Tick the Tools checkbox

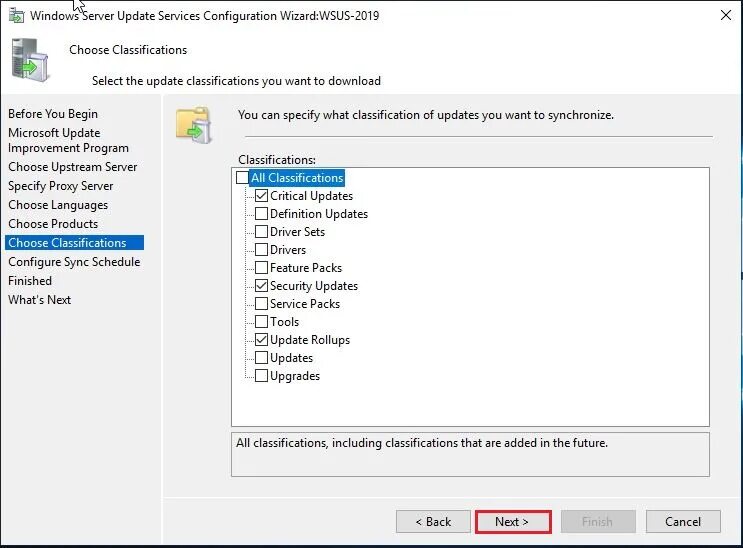(261, 322)
